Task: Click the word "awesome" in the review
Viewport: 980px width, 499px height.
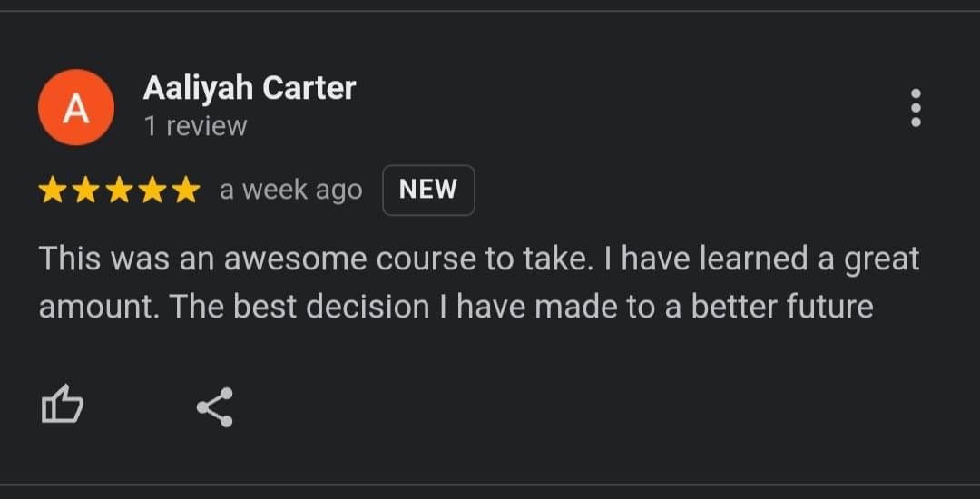Action: pyautogui.click(x=295, y=259)
